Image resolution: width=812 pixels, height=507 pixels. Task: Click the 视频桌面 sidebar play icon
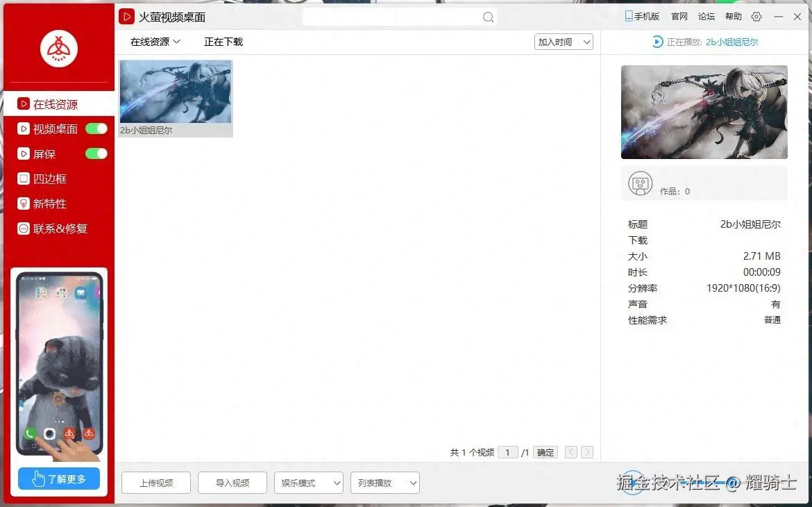pyautogui.click(x=24, y=128)
